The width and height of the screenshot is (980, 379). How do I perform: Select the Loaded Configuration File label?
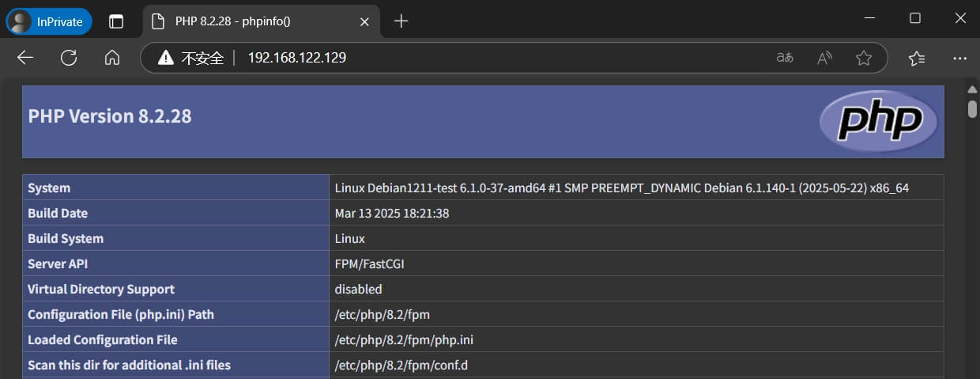[x=103, y=339]
